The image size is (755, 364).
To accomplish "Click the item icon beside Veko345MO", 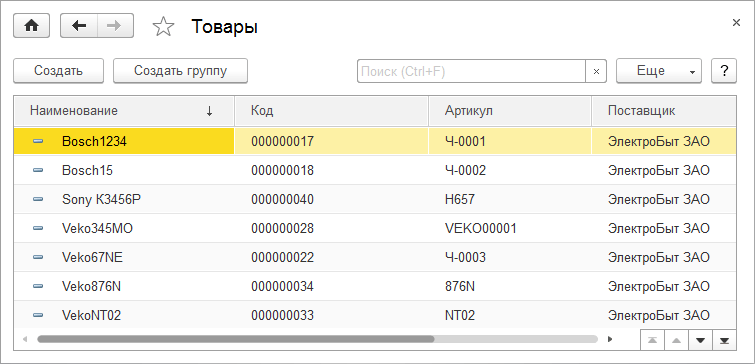I will click(x=38, y=228).
